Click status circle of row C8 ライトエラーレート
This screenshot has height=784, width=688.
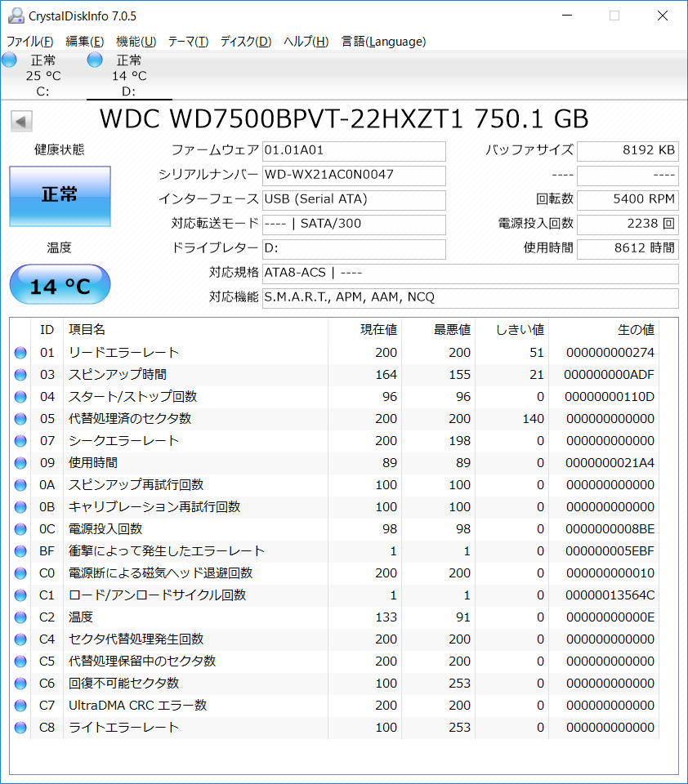pyautogui.click(x=20, y=728)
